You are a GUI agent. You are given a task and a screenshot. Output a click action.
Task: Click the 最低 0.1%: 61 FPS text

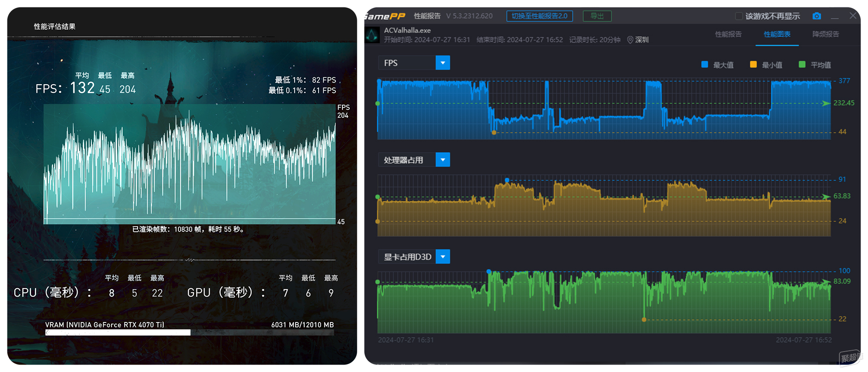302,90
